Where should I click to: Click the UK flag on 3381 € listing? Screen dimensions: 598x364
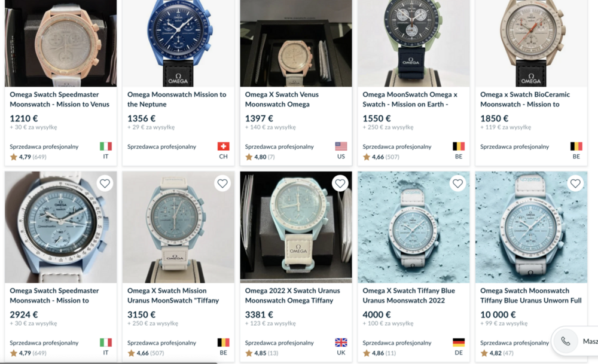coord(341,342)
